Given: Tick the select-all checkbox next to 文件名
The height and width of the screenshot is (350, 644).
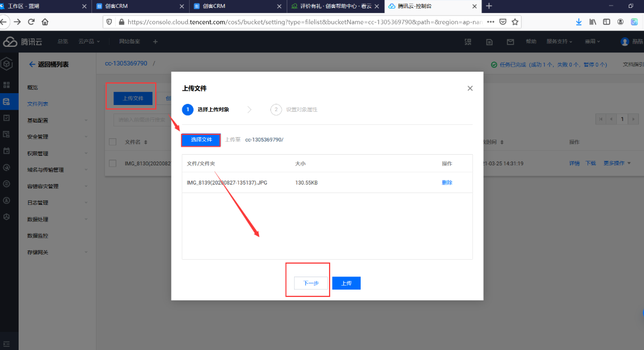Looking at the screenshot, I should pos(113,142).
